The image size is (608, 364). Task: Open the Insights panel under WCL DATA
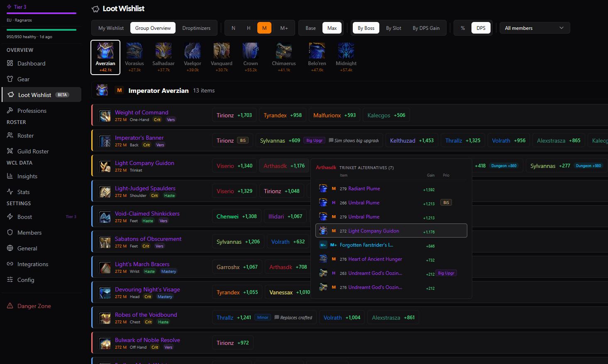[27, 176]
